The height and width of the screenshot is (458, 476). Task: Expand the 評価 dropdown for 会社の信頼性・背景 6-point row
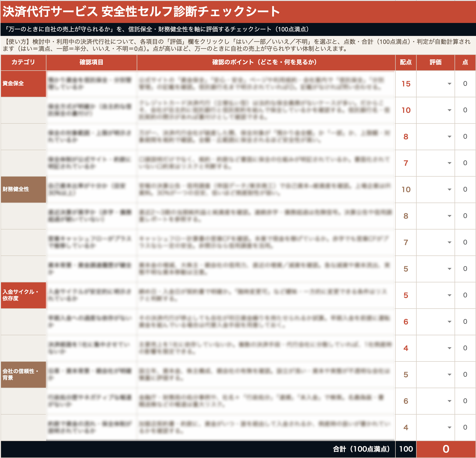coord(449,401)
